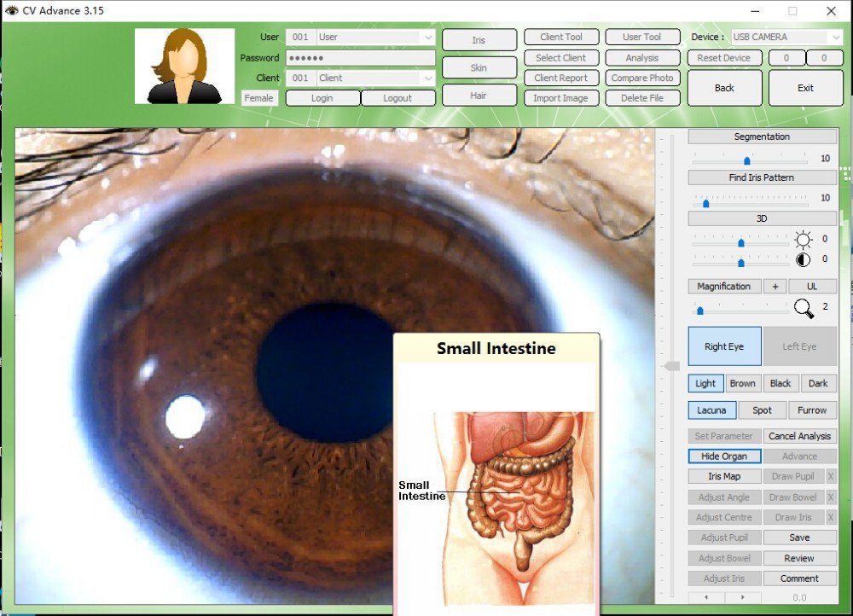This screenshot has width=853, height=616.
Task: Click the magnifier zoom icon near the Magnification slider
Action: [803, 310]
